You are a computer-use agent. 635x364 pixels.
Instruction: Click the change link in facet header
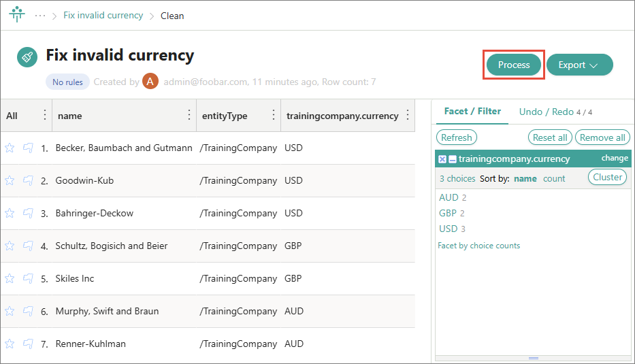tap(615, 158)
